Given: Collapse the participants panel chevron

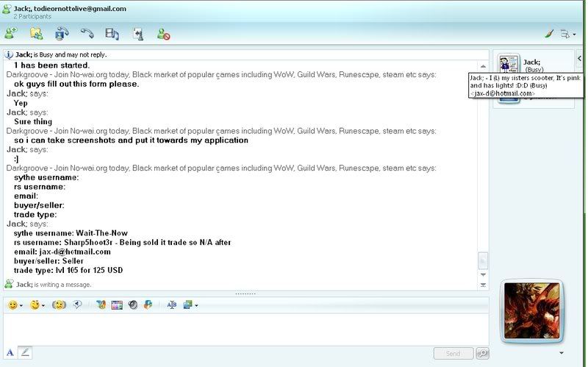Looking at the screenshot, I should coord(579,59).
